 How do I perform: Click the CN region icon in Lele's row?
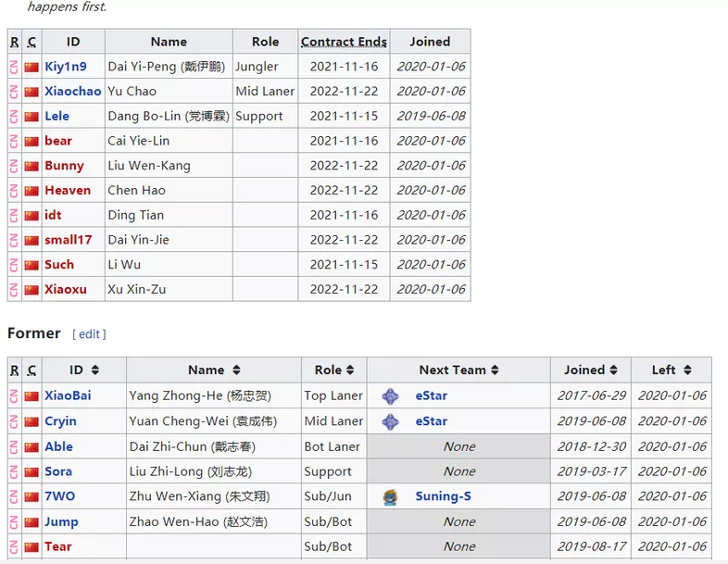click(14, 116)
